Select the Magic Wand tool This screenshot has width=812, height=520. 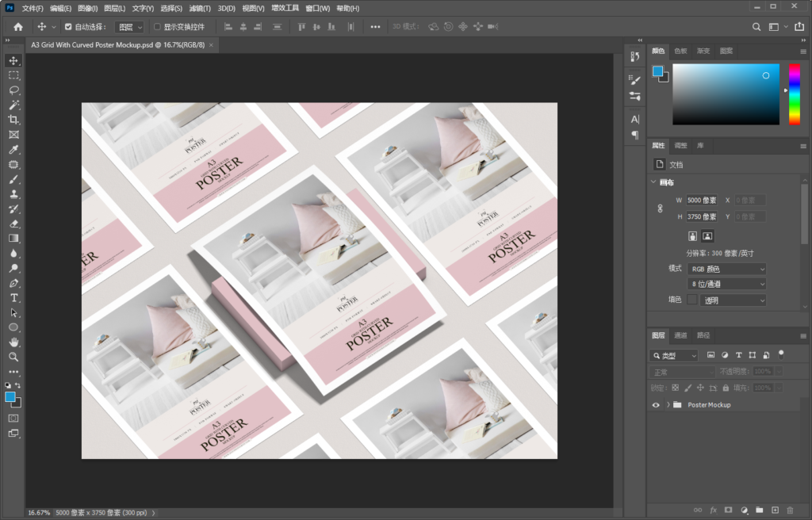[13, 105]
